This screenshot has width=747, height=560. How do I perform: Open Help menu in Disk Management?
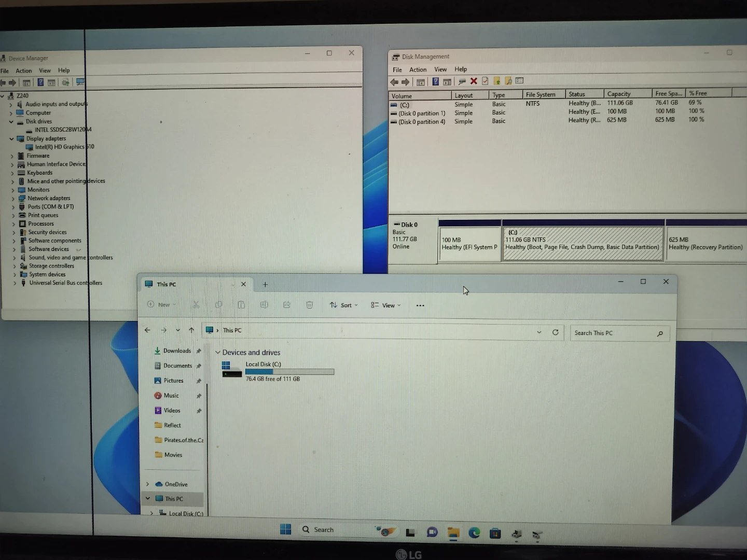pyautogui.click(x=461, y=69)
